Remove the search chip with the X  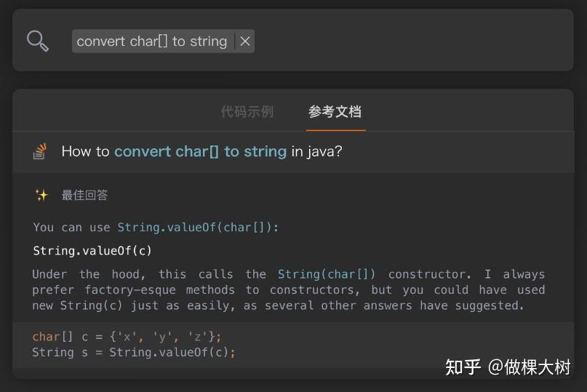245,41
